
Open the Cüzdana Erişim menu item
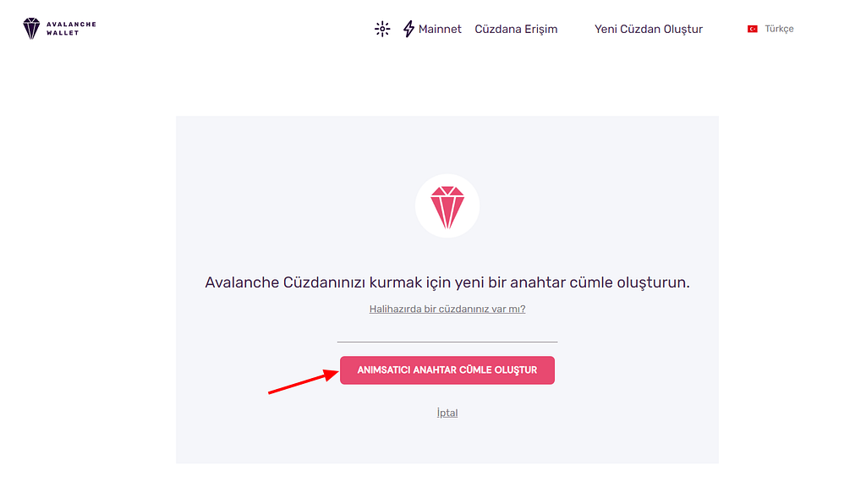[x=516, y=30]
